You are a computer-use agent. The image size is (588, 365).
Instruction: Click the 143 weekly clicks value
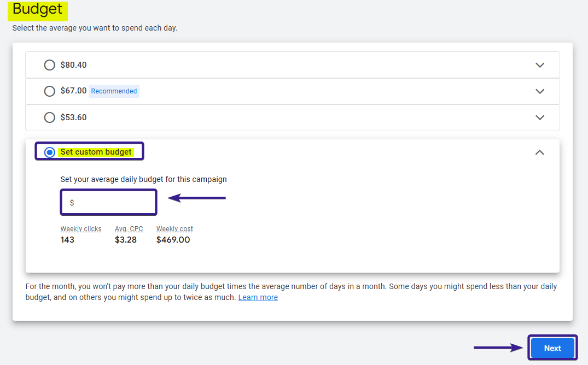pos(67,240)
